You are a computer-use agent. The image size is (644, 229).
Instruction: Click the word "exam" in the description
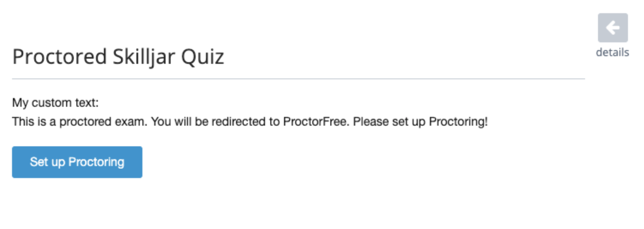click(x=135, y=122)
